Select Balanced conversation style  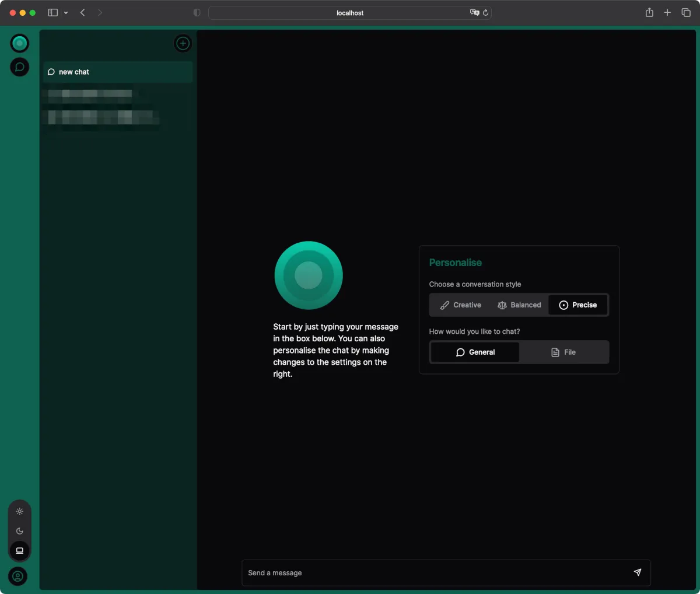pos(519,305)
